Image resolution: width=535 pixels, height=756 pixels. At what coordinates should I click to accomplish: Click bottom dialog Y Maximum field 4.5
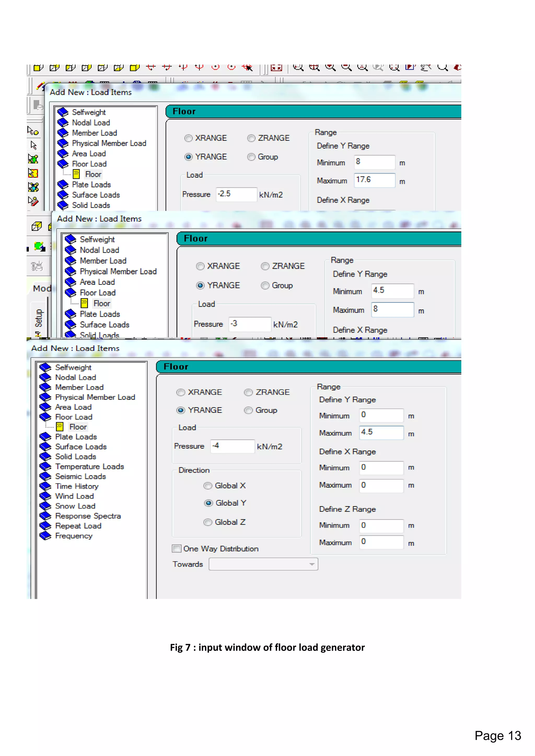pos(381,433)
